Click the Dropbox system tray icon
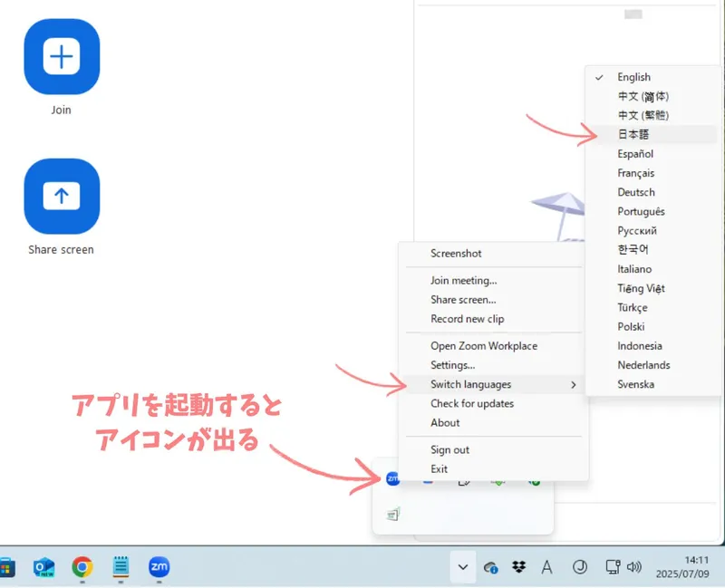Screen dimensions: 725x588 tap(518, 567)
